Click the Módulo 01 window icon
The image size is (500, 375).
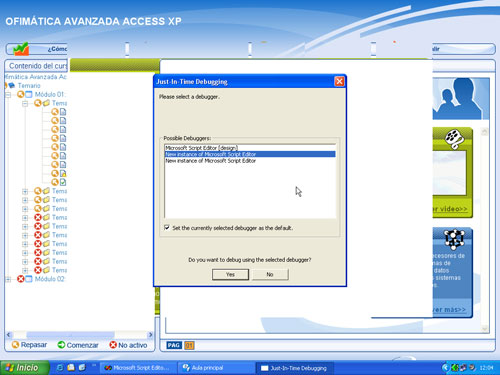pyautogui.click(x=29, y=94)
